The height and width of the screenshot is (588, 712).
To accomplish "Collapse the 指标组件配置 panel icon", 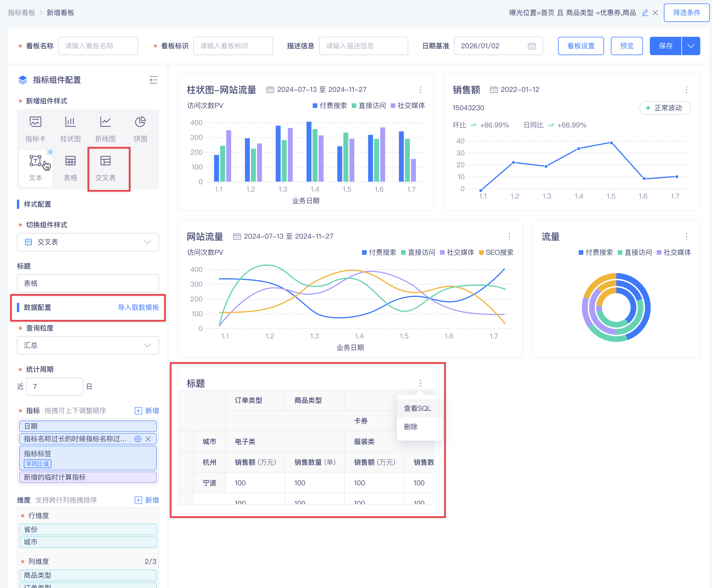I will (153, 80).
